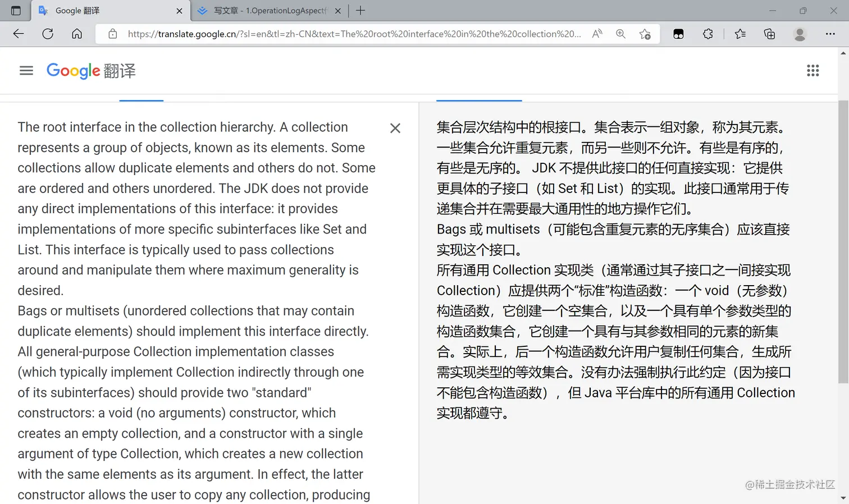Click the Chinese translated text output
This screenshot has width=849, height=504.
pyautogui.click(x=615, y=270)
